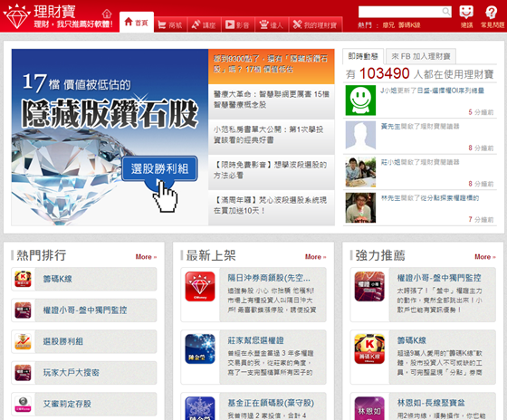Viewport: 507px width, 420px height.
Task: Click 籌碼K線 icon in 熱門排行
Action: 23,279
